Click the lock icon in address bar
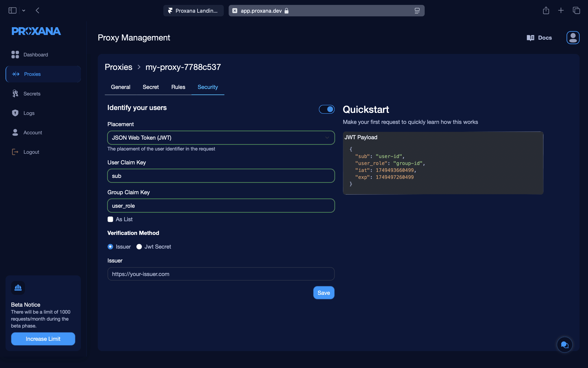The image size is (588, 368). [x=286, y=11]
